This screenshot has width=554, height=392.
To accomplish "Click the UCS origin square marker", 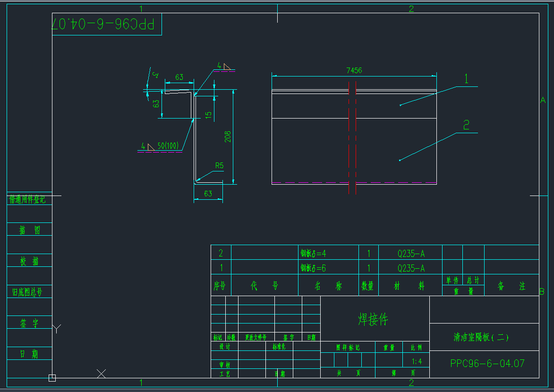I will (52, 378).
